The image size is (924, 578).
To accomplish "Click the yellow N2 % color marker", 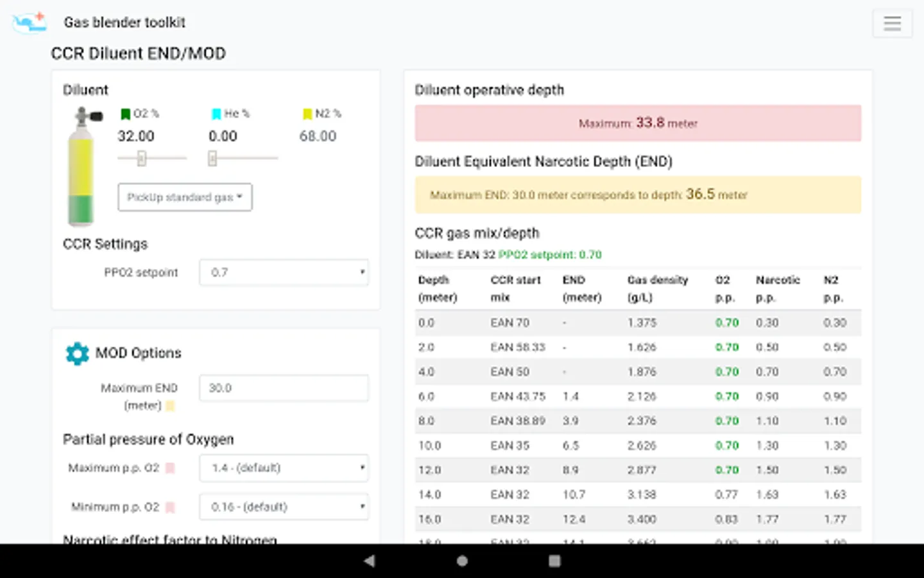I will click(x=307, y=114).
